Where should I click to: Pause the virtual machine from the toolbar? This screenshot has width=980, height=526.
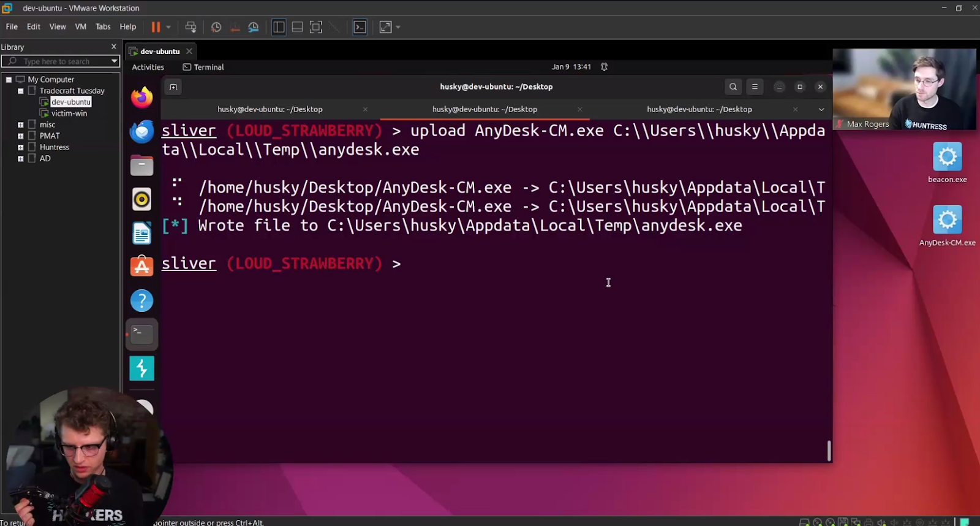(x=156, y=27)
